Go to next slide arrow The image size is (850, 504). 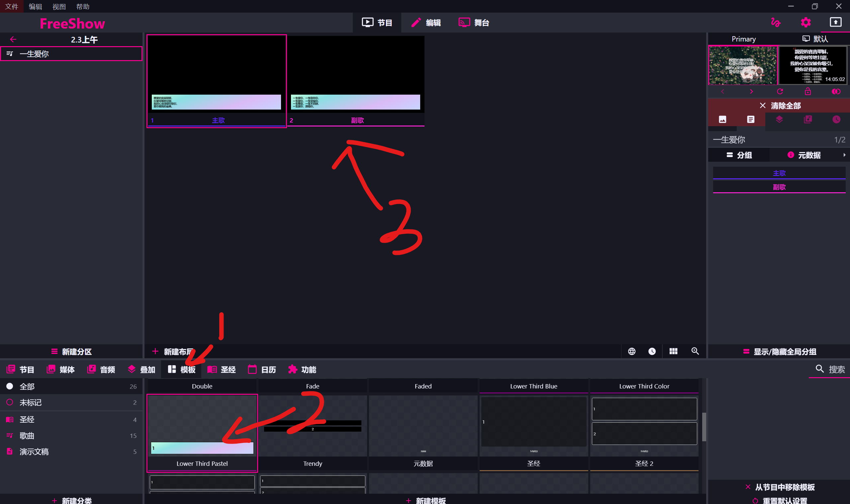coord(751,92)
